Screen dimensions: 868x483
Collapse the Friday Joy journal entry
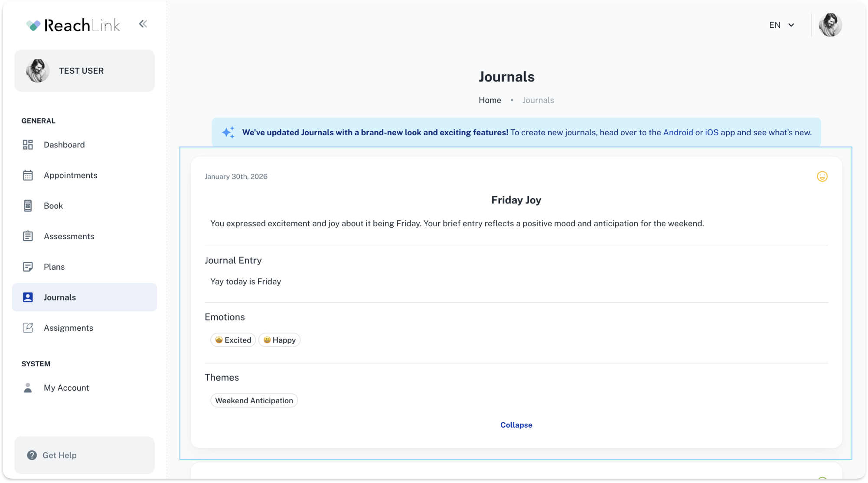coord(516,425)
